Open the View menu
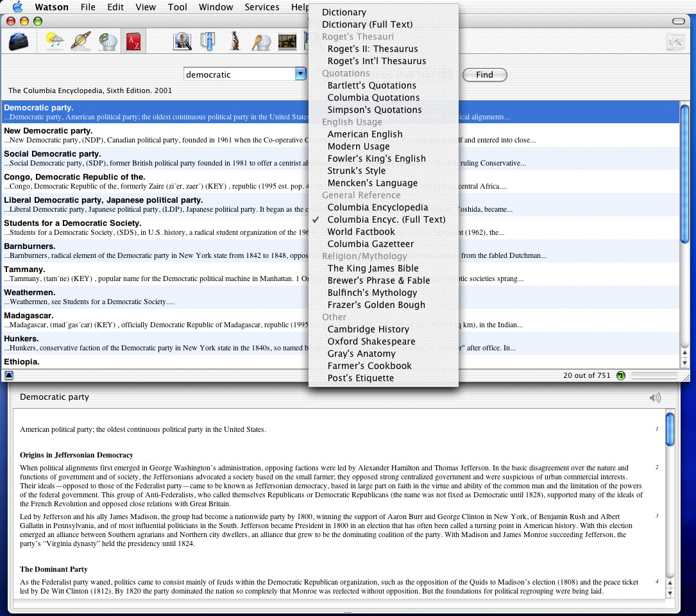This screenshot has width=696, height=616. pyautogui.click(x=146, y=7)
